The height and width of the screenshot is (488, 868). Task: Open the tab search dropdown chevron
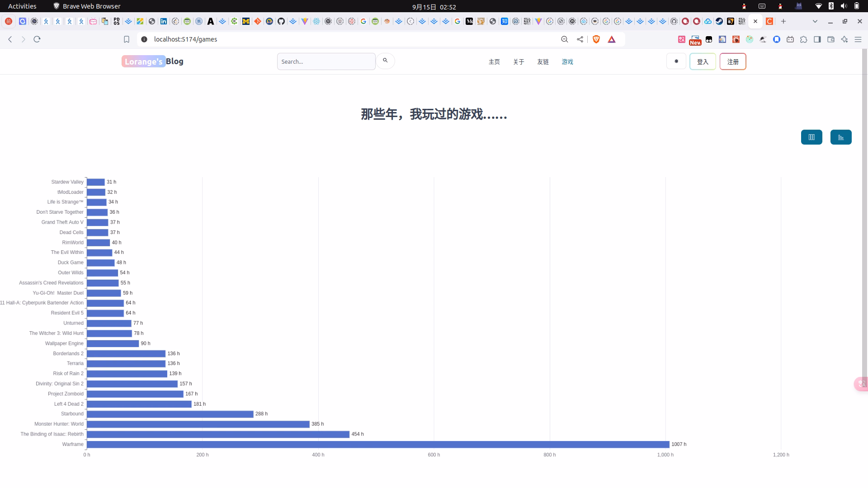815,21
